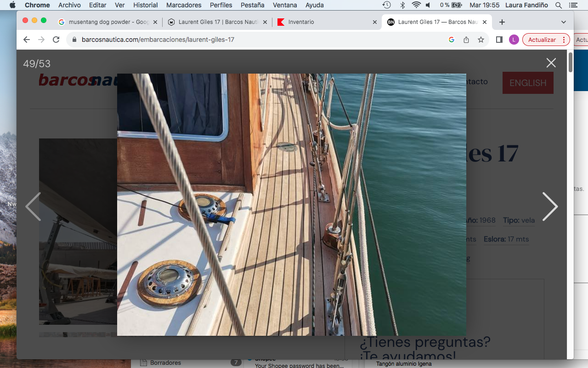588x368 pixels.
Task: Go to the previous lightbox photo
Action: [33, 207]
